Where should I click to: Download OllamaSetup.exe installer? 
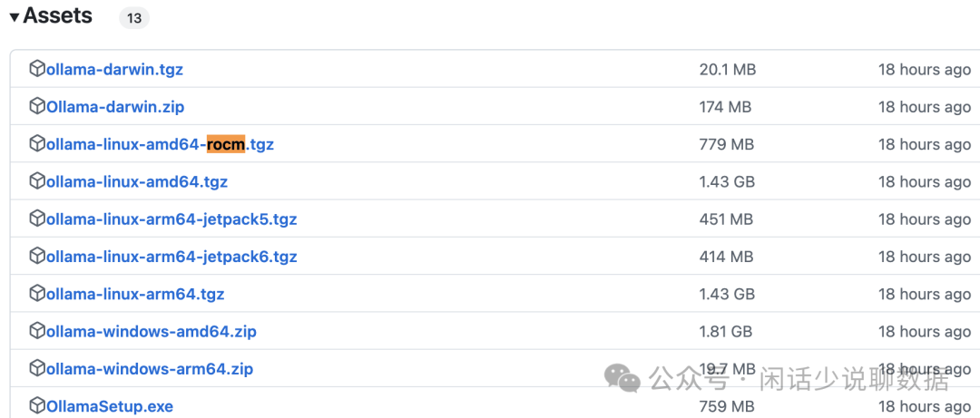click(110, 406)
